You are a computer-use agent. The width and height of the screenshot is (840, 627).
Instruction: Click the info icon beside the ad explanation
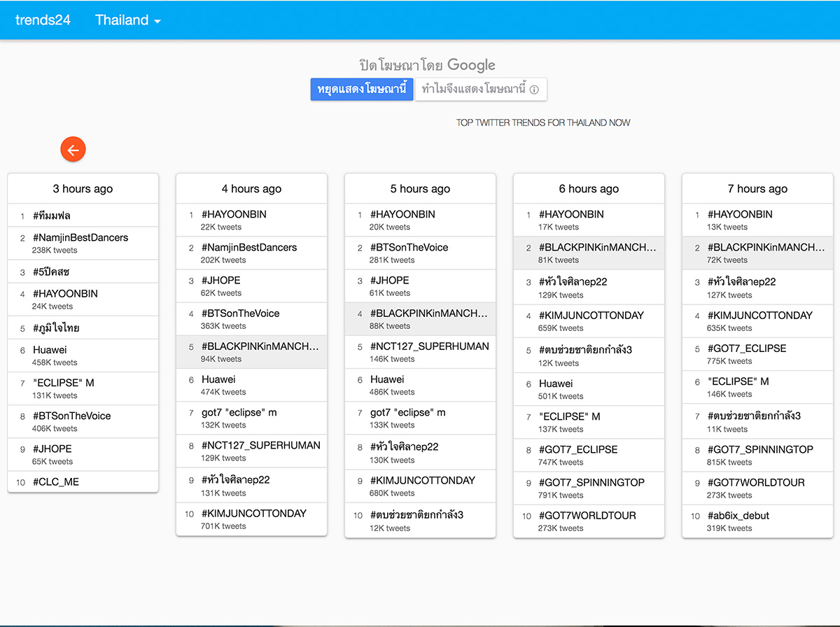(x=534, y=90)
